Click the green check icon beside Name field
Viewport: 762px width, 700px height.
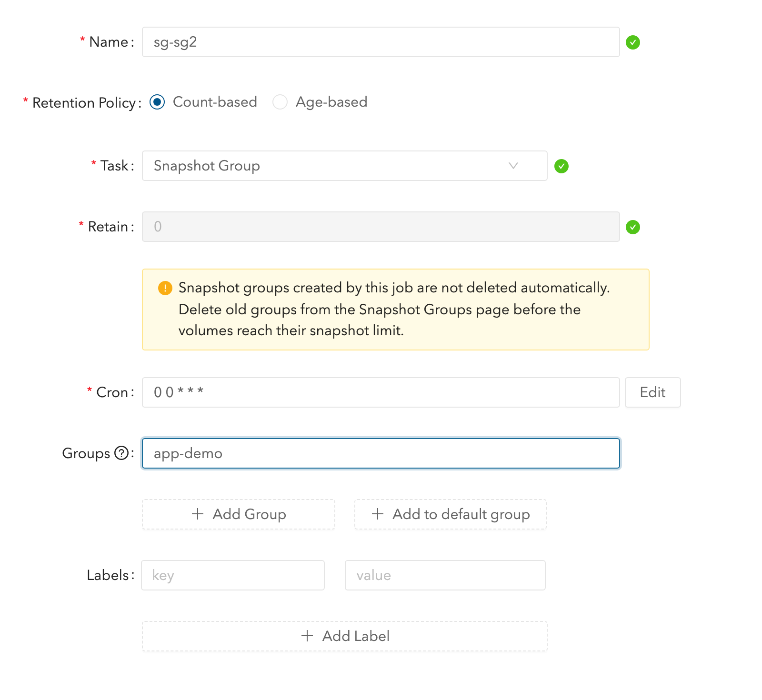632,42
